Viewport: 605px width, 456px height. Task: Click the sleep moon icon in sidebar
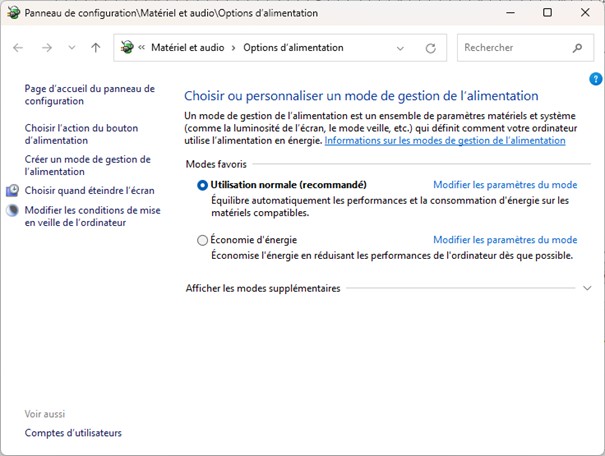click(12, 210)
